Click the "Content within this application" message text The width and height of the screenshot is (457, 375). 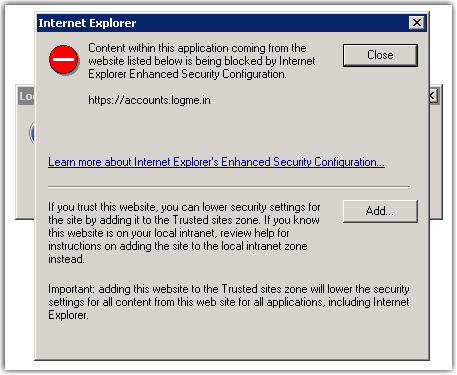point(202,61)
